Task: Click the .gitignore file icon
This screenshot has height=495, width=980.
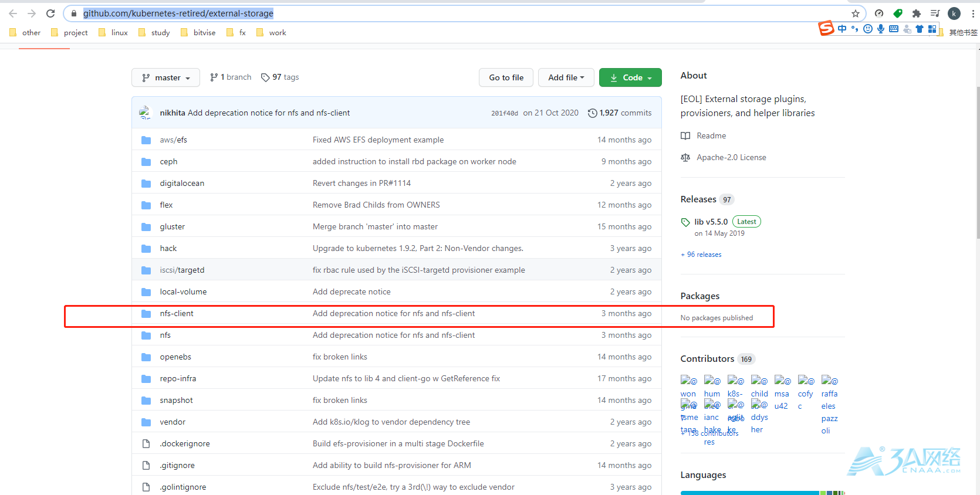Action: click(x=146, y=465)
